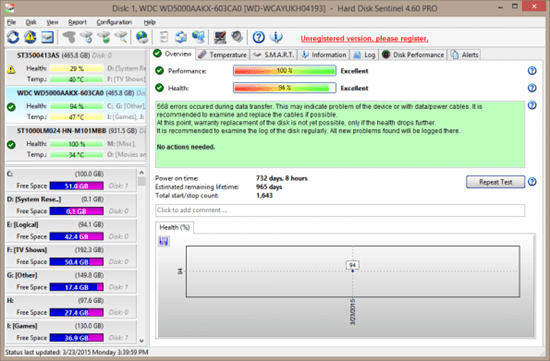Click the C: free space 51.0 GB bar
Screen dimensions: 550x361
pyautogui.click(x=76, y=186)
